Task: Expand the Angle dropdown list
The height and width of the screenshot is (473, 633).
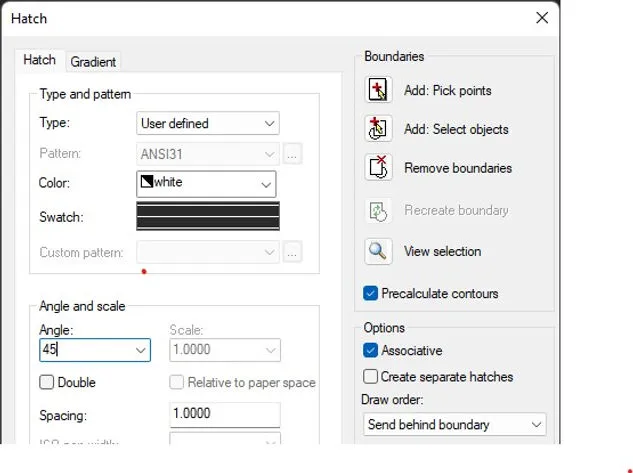Action: 140,350
